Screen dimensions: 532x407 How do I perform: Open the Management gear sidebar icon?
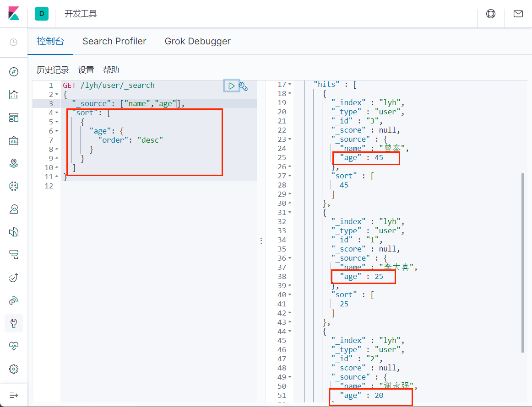click(x=14, y=369)
